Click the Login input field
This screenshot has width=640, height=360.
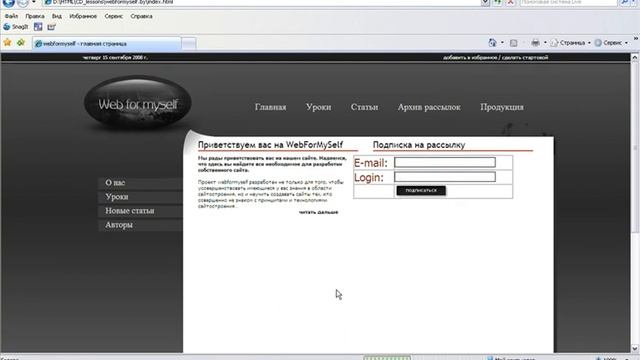tap(445, 176)
